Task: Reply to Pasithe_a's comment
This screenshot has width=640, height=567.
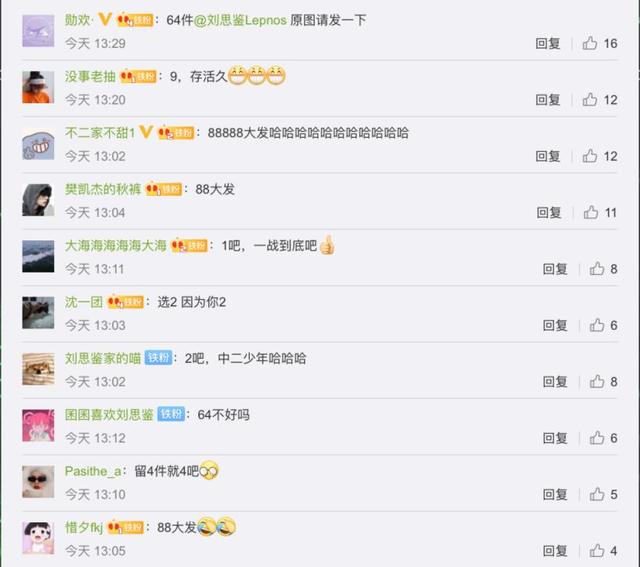Action: point(555,494)
